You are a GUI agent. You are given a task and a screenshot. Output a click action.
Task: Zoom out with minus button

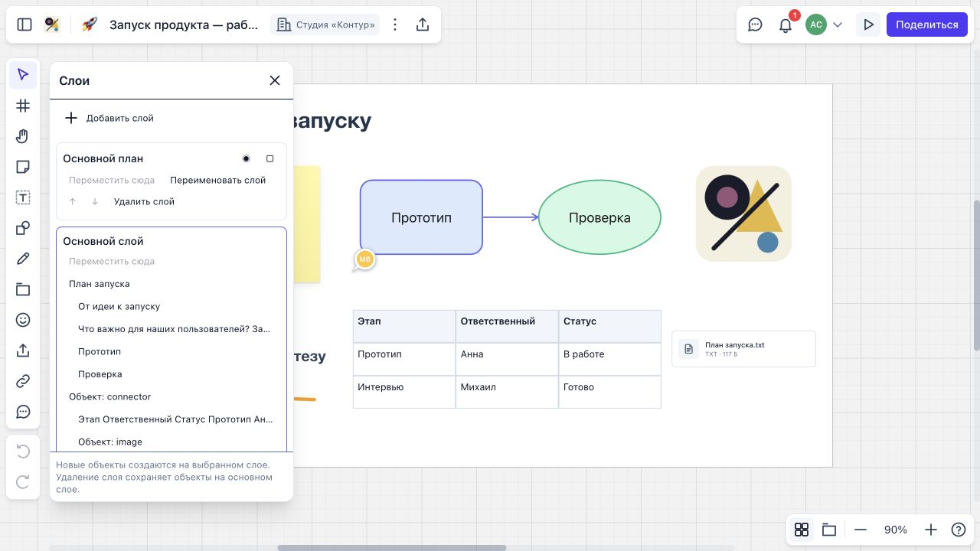pyautogui.click(x=861, y=530)
